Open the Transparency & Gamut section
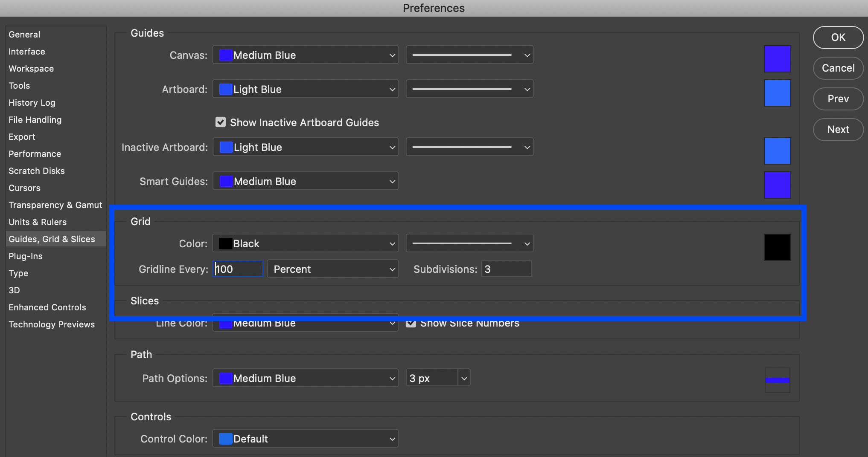 (x=55, y=205)
